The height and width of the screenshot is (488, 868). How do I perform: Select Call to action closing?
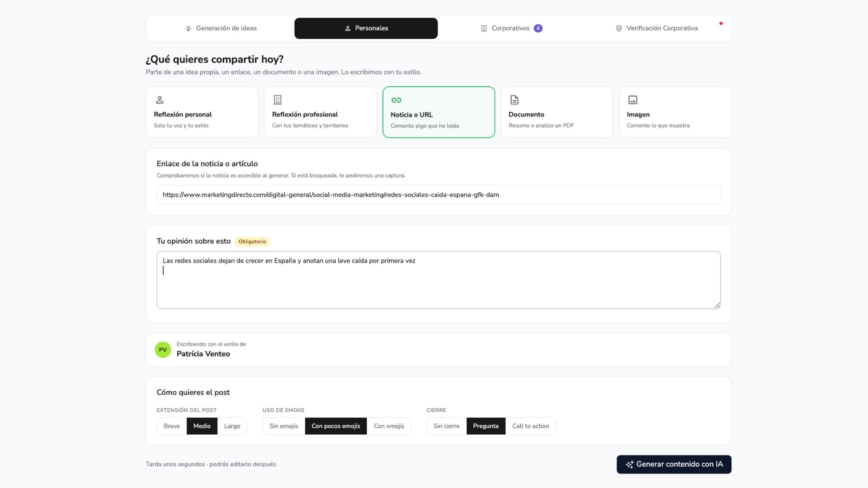(531, 426)
